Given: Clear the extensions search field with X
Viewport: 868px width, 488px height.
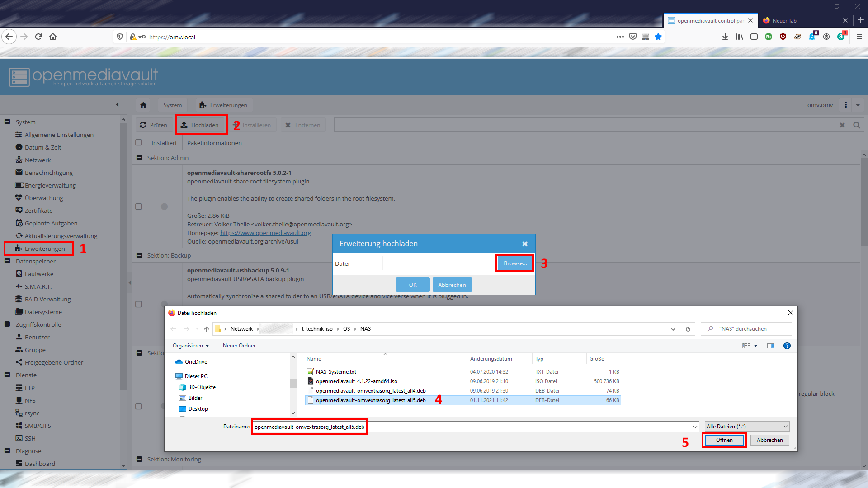Looking at the screenshot, I should coord(842,125).
